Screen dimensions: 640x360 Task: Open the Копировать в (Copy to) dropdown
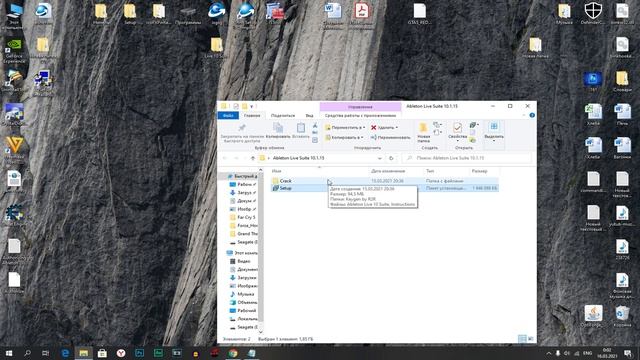344,138
